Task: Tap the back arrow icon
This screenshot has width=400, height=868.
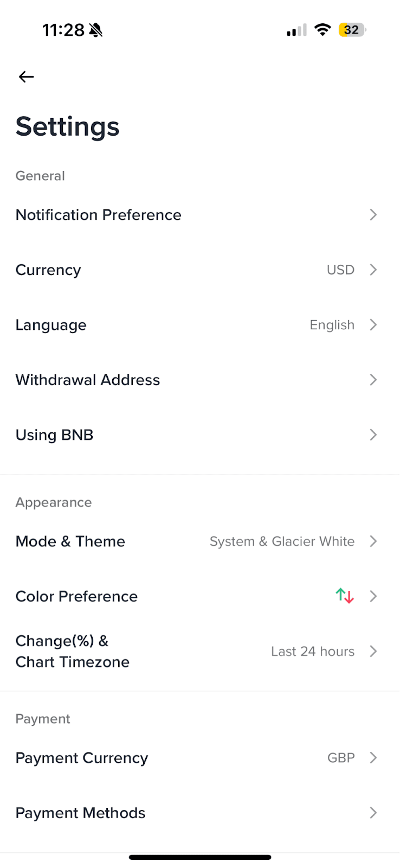Action: [x=26, y=77]
